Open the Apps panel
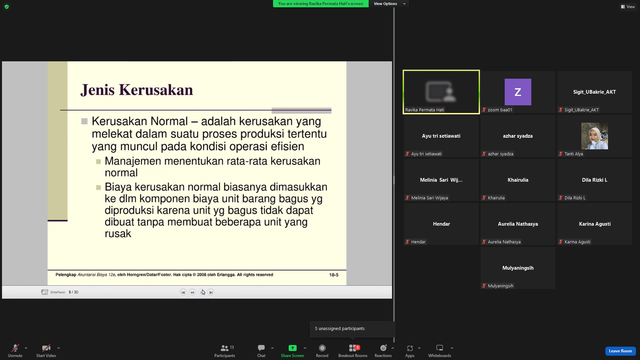Image resolution: width=640 pixels, height=360 pixels. point(410,350)
